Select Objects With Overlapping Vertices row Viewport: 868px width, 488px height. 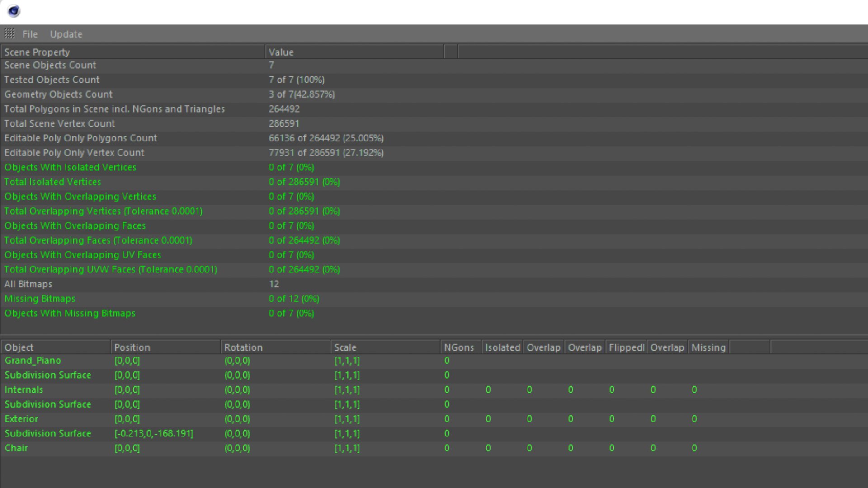[x=434, y=197]
